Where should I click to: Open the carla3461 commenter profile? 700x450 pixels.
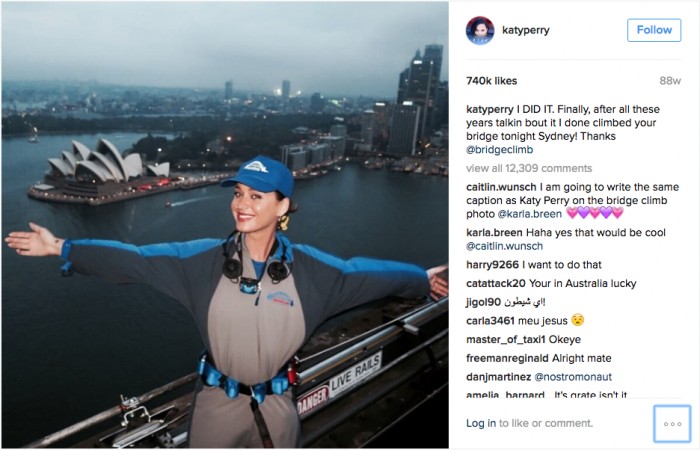pos(490,321)
